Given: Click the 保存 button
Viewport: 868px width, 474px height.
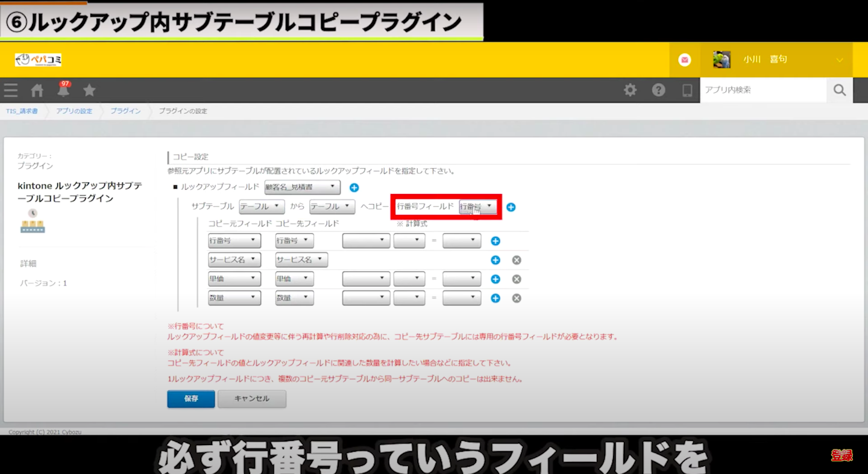Looking at the screenshot, I should click(x=190, y=399).
